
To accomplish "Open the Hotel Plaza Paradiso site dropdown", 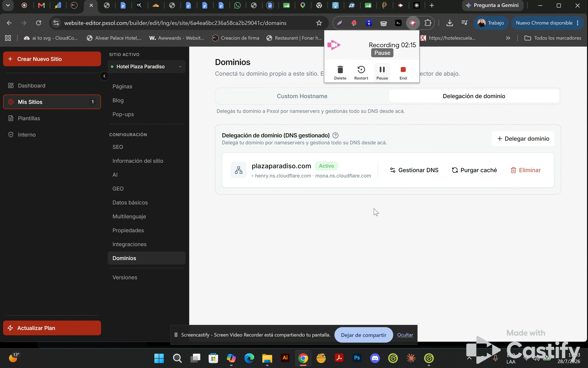I will coord(147,67).
